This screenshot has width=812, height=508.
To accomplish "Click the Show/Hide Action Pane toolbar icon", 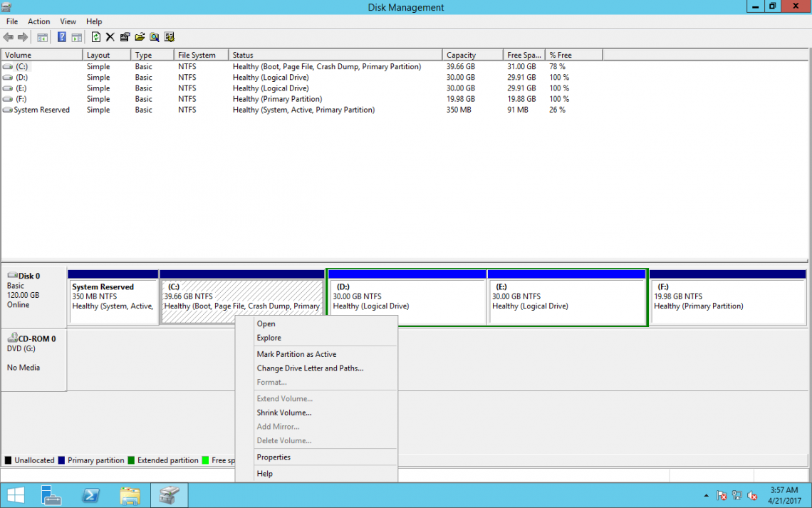I will (76, 36).
